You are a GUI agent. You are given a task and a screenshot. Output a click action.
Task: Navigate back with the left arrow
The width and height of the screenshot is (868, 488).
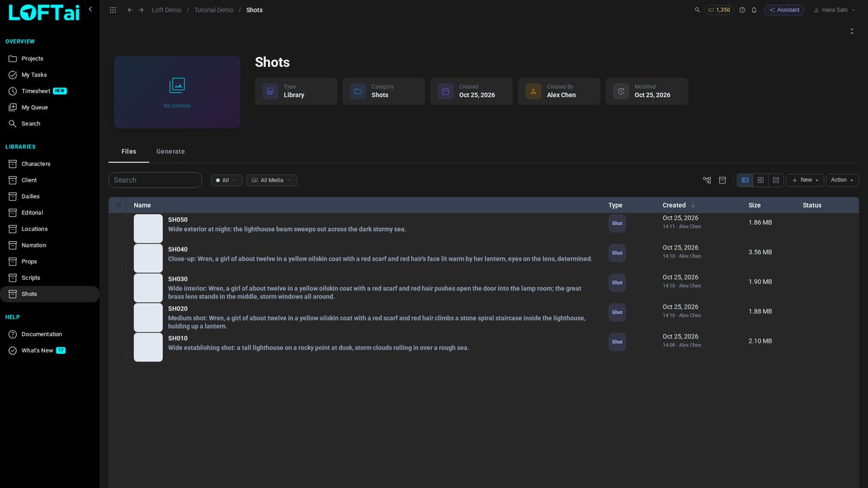[x=130, y=10]
